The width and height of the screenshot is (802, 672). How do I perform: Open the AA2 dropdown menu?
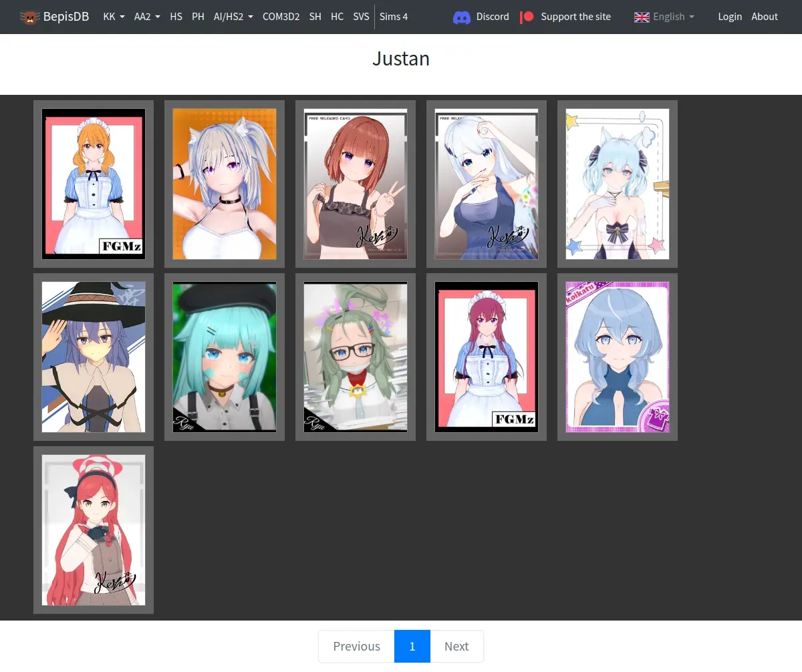coord(147,17)
